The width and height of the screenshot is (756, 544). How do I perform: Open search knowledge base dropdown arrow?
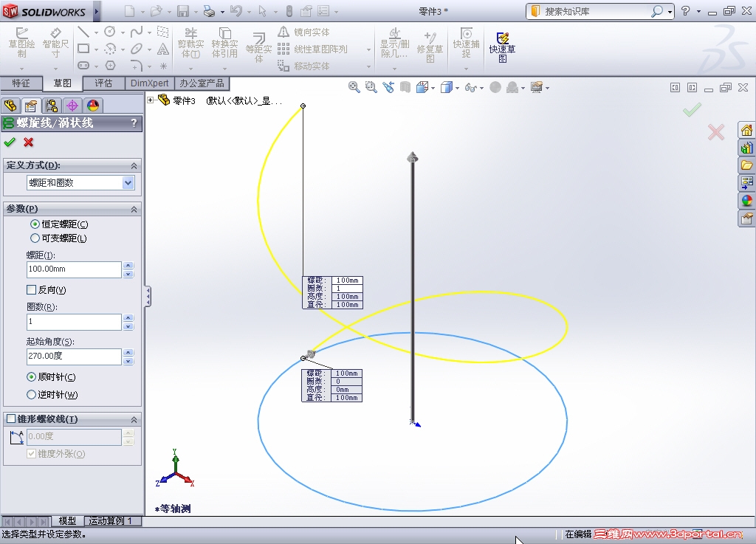click(x=670, y=12)
